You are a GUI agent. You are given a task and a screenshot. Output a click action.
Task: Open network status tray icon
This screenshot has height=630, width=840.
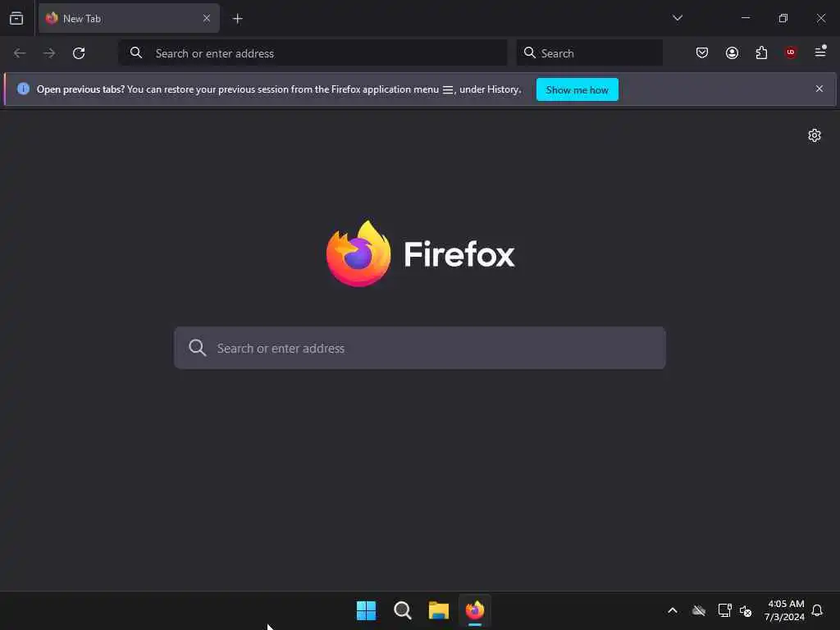tap(725, 610)
